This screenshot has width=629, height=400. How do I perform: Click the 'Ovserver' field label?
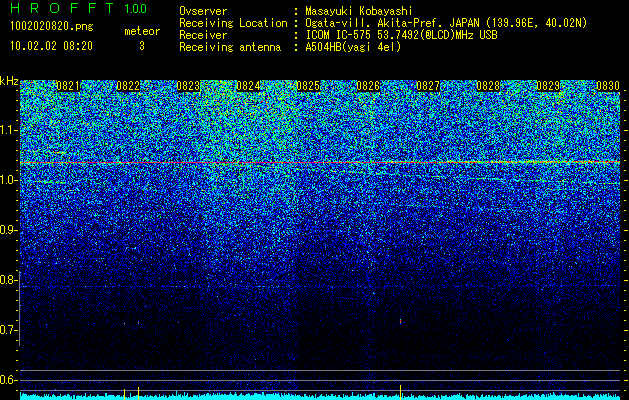(x=203, y=11)
